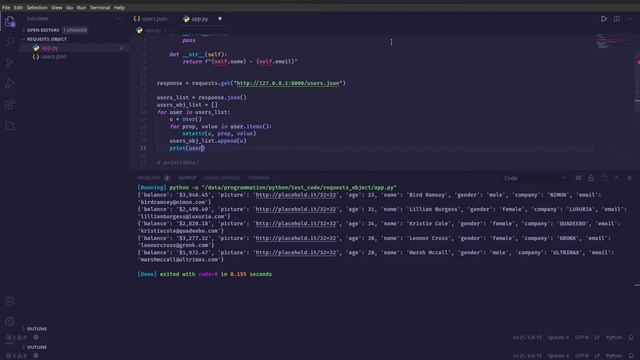Toggle output auto scroll lock
Screen dimensions: 640x360
tap(591, 178)
